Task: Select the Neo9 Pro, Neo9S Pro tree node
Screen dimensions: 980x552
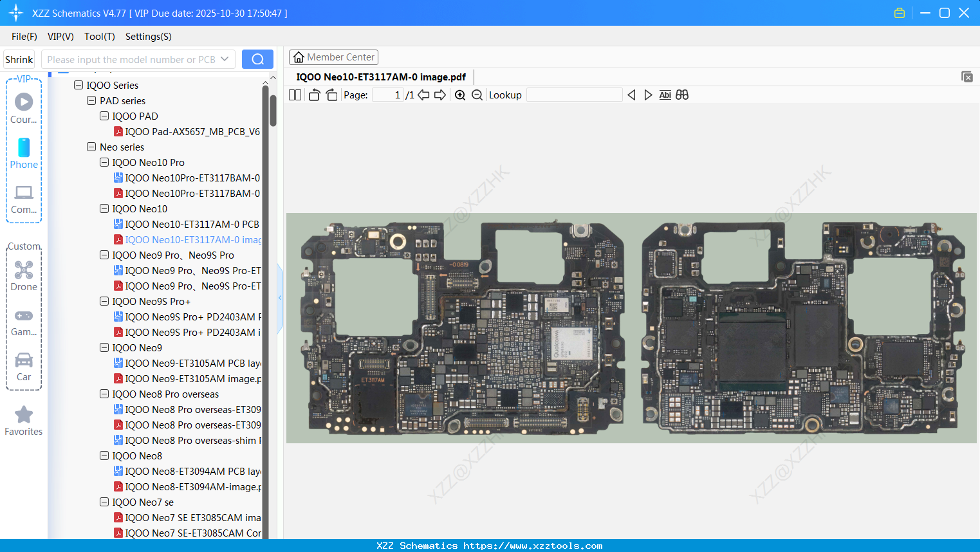Action: [173, 255]
